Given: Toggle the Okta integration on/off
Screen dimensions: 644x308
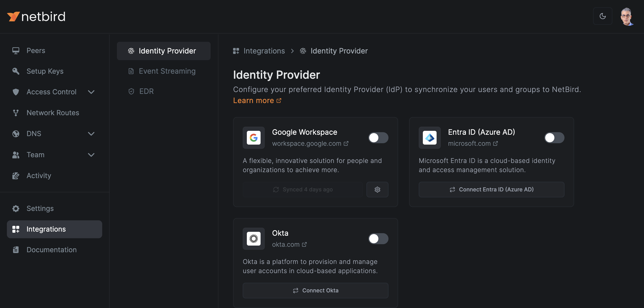Looking at the screenshot, I should point(378,238).
